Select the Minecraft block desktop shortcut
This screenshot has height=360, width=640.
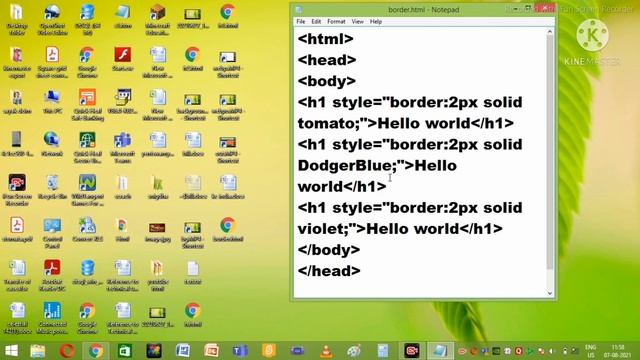[158, 19]
